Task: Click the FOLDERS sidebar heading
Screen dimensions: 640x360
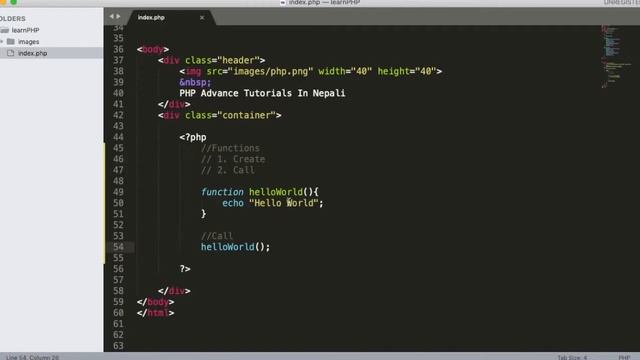Action: pos(13,19)
